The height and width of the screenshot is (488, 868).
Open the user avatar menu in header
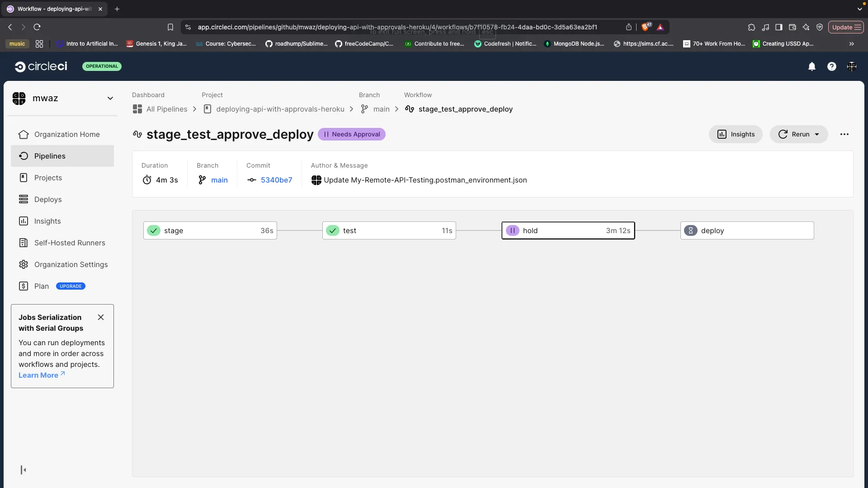[x=851, y=66]
